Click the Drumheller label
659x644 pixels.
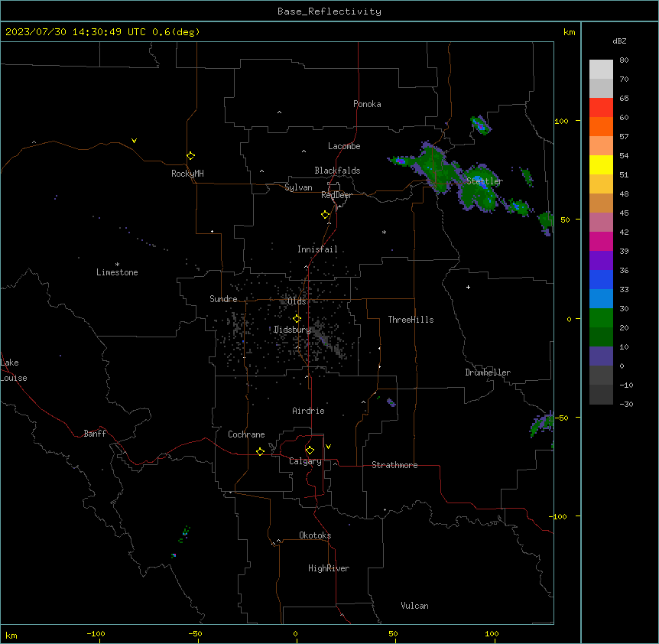pos(488,372)
